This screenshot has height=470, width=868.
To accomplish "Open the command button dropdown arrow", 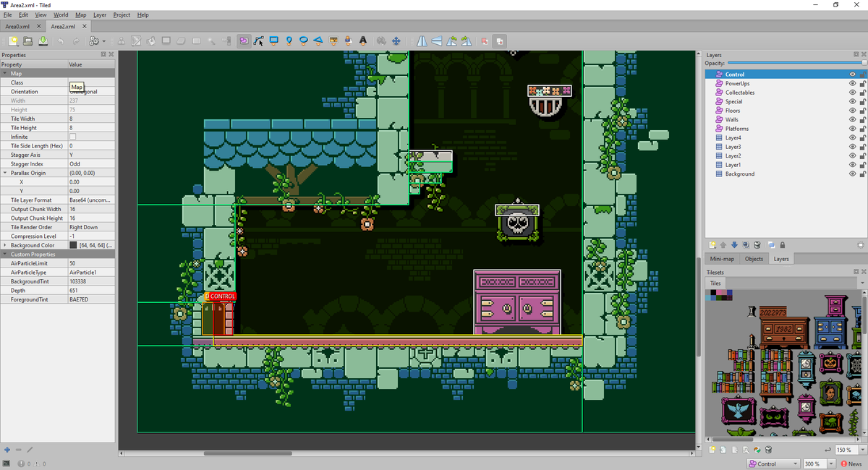I will [103, 40].
